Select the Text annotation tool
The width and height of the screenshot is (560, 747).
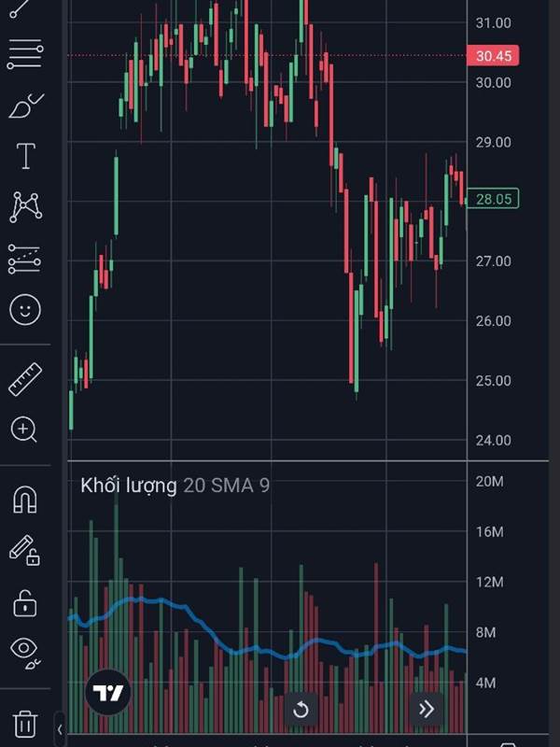26,156
